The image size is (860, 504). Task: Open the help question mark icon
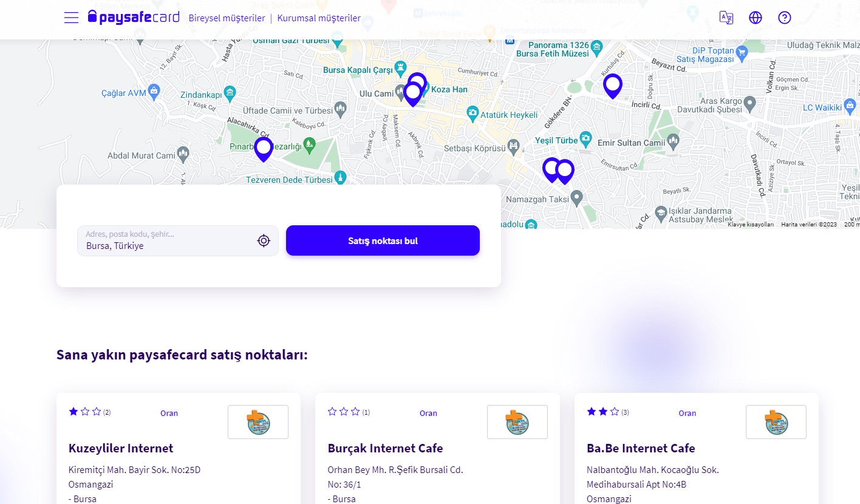coord(785,18)
